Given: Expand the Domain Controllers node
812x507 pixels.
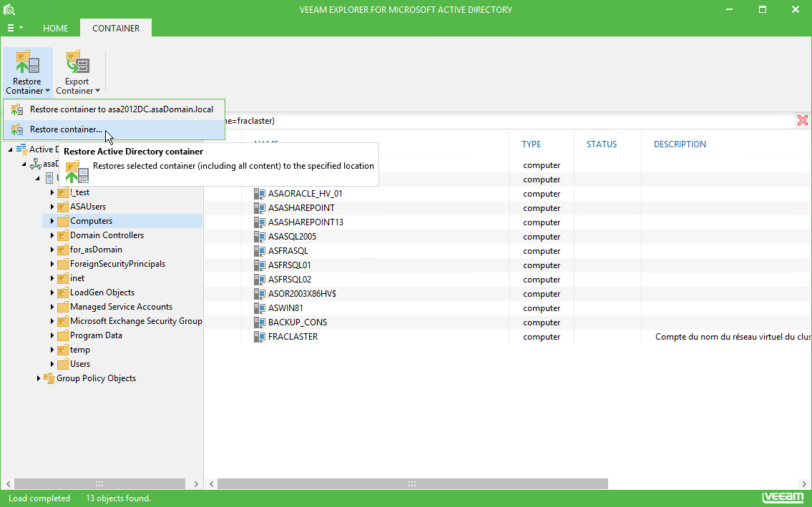Looking at the screenshot, I should [x=52, y=235].
